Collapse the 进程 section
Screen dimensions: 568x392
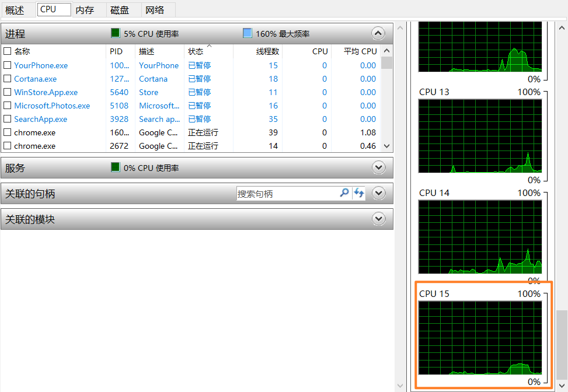[378, 34]
